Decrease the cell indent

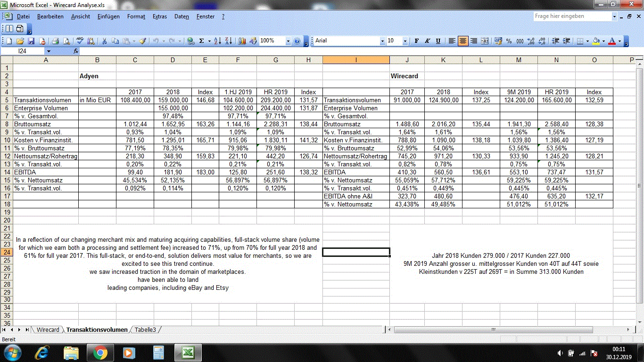click(x=555, y=41)
